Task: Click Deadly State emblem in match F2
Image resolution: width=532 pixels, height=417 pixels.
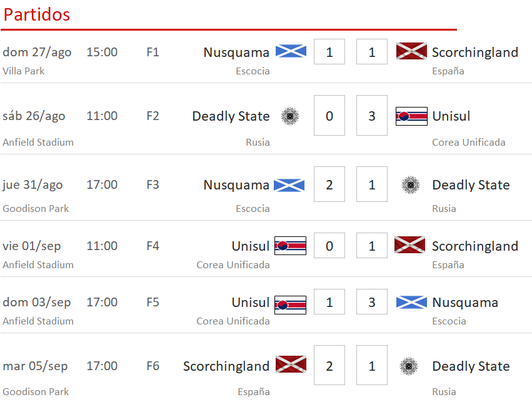Action: [x=290, y=116]
